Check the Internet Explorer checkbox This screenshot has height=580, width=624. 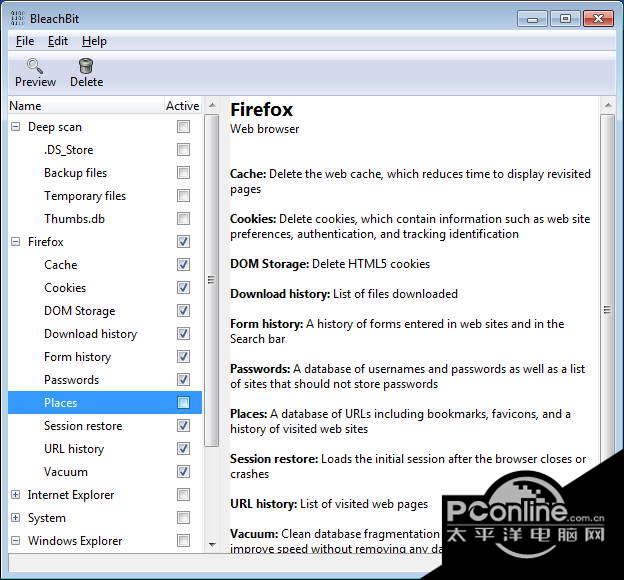[183, 495]
